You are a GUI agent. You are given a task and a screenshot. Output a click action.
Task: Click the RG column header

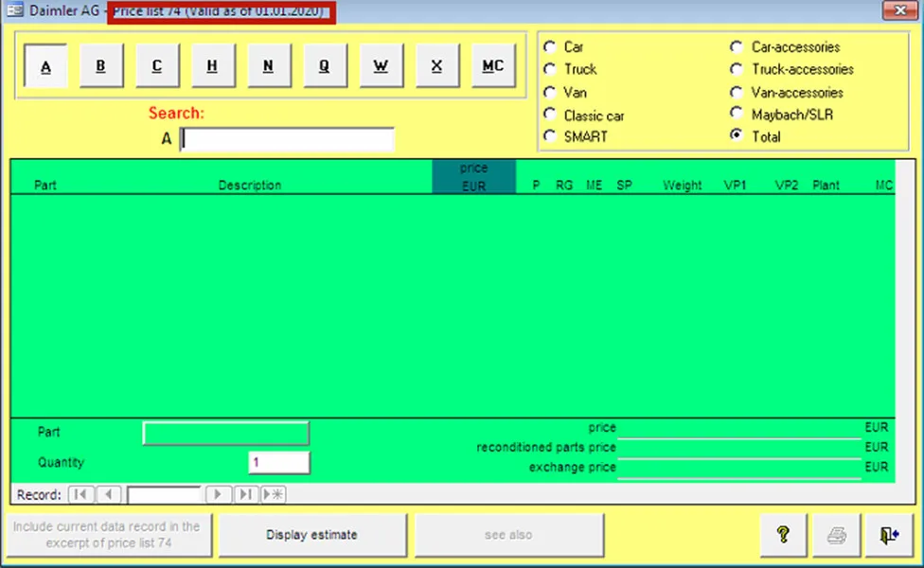[x=564, y=185]
